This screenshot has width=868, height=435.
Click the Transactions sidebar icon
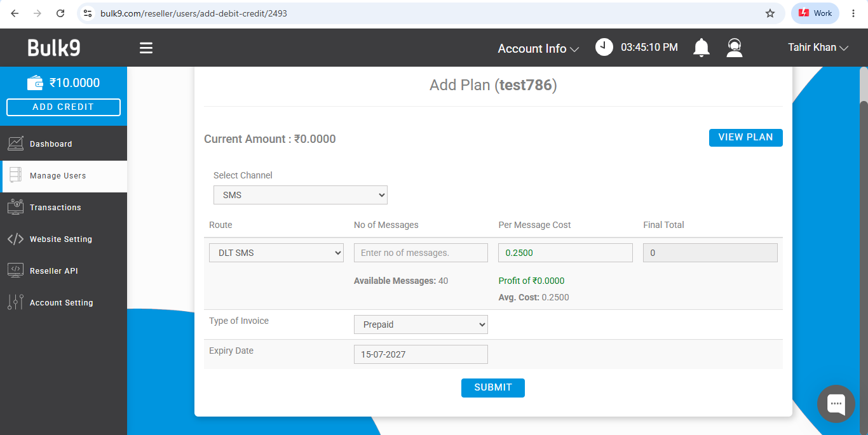pos(16,207)
